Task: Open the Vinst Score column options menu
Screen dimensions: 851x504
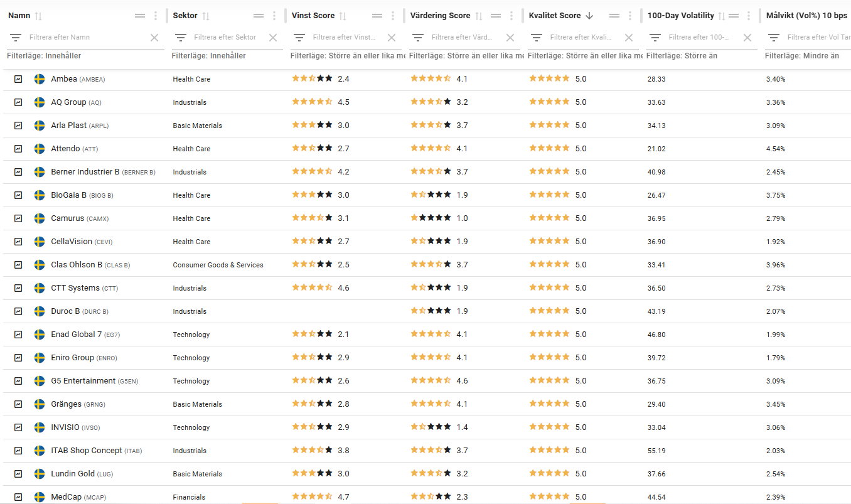Action: pyautogui.click(x=393, y=16)
